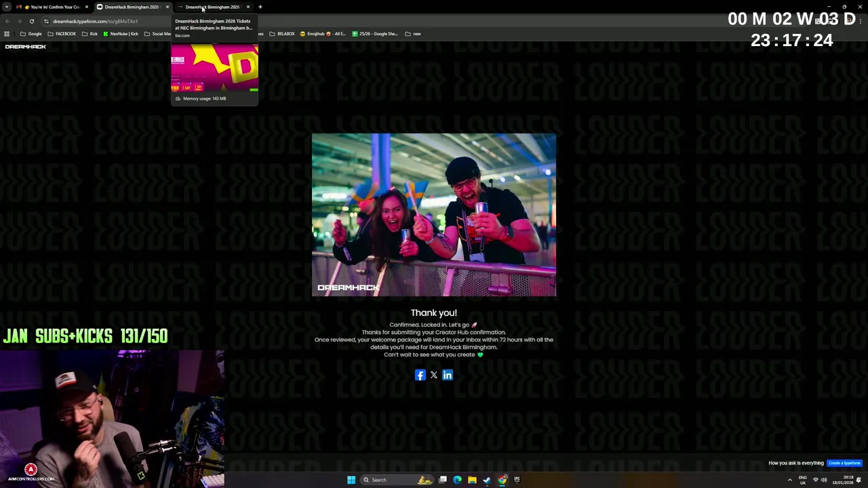Click 'How you ask is everything' text
Viewport: 868px width, 488px height.
pos(796,463)
